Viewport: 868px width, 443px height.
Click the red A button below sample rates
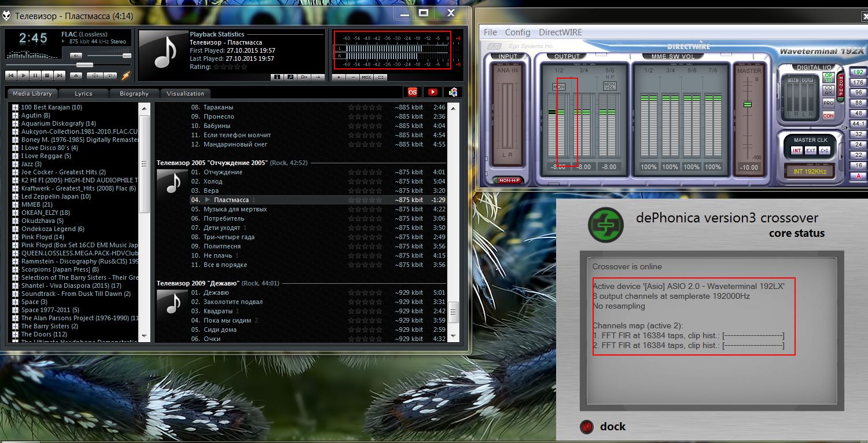859,176
